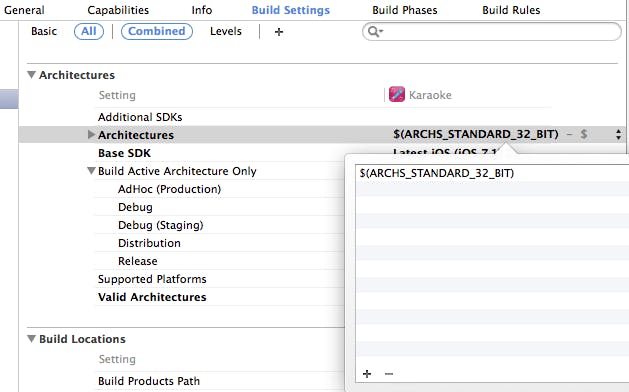Select the Build Settings tab
The width and height of the screenshot is (629, 392).
click(x=290, y=10)
